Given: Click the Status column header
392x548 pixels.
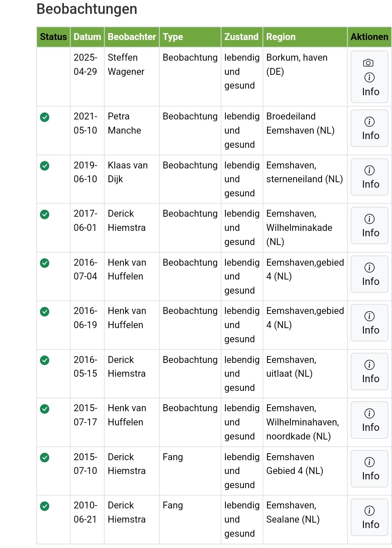Looking at the screenshot, I should coord(53,37).
